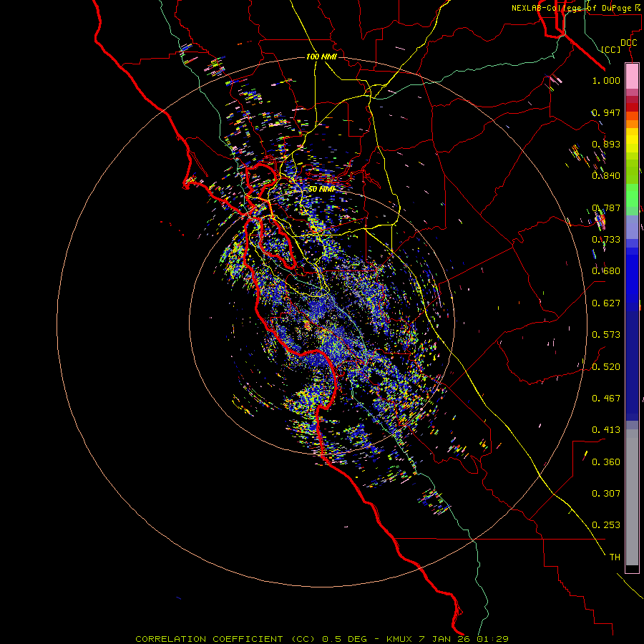The height and width of the screenshot is (644, 644).
Task: Click the 0.893 legend value
Action: (x=606, y=144)
